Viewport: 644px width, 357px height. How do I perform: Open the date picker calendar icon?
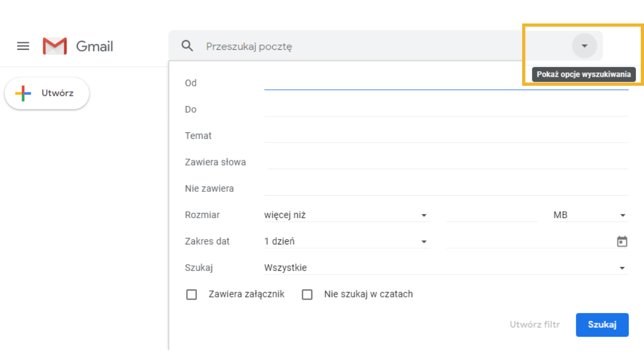pyautogui.click(x=622, y=241)
